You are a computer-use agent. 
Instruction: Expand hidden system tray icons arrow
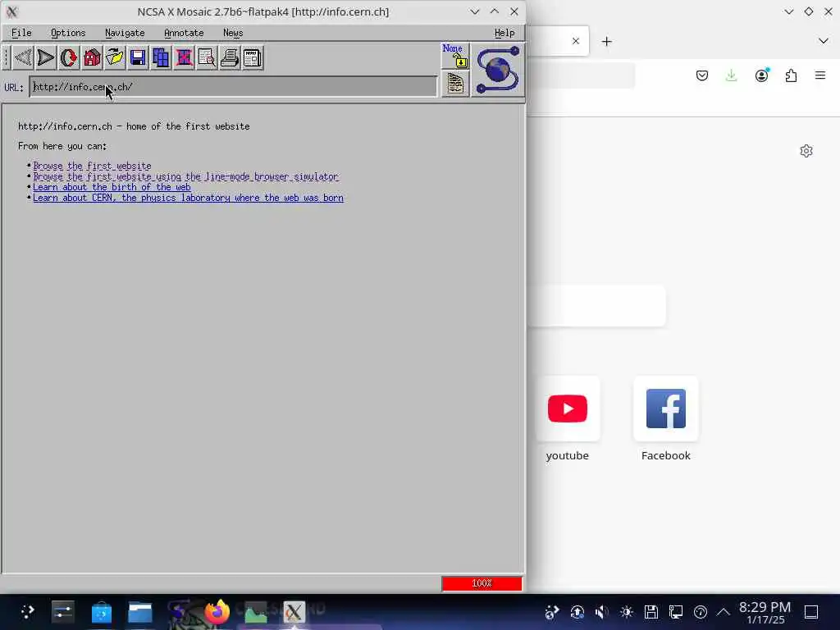click(724, 612)
